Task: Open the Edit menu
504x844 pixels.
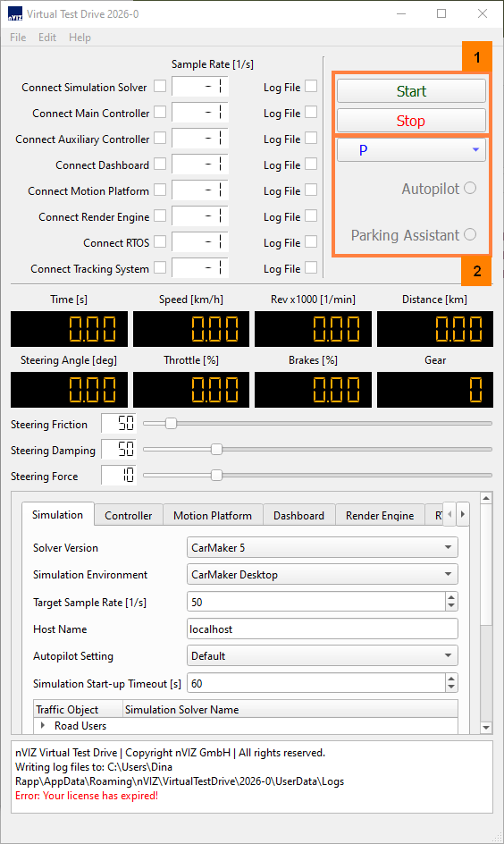Action: (47, 38)
